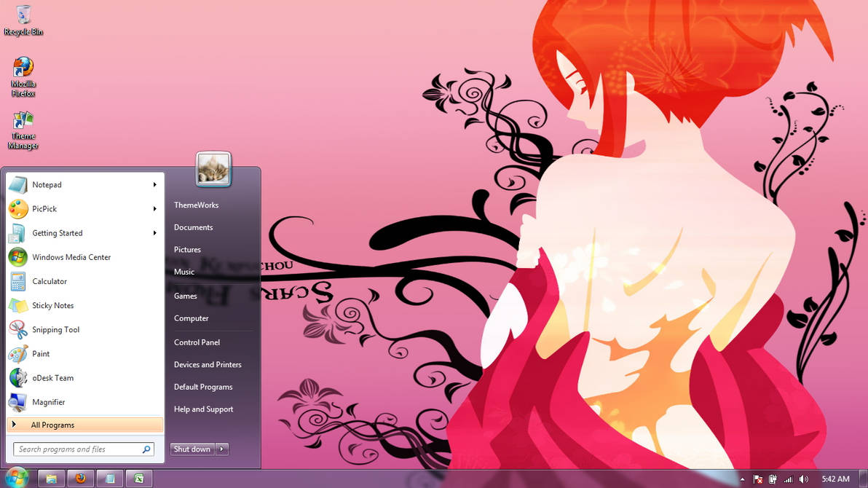Image resolution: width=868 pixels, height=488 pixels.
Task: Click the oDesk Team icon
Action: (17, 378)
